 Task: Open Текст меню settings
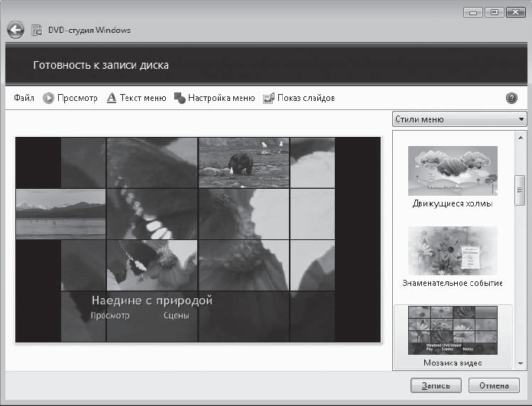143,98
